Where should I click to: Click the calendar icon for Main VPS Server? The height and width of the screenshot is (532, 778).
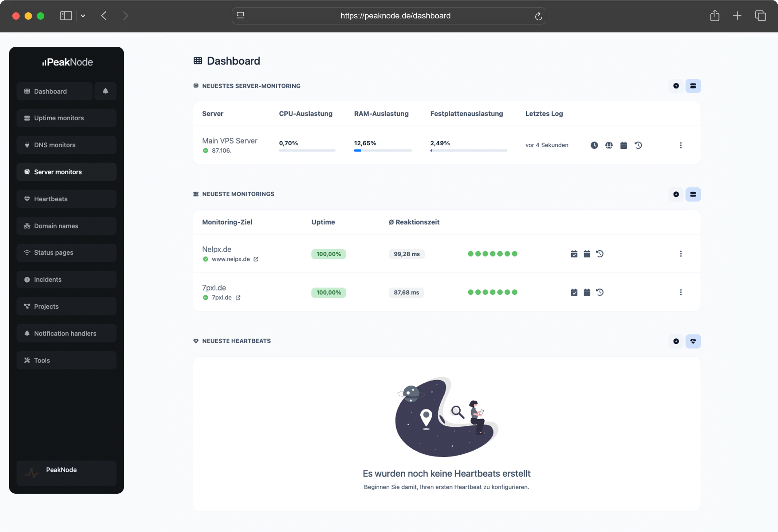[623, 145]
